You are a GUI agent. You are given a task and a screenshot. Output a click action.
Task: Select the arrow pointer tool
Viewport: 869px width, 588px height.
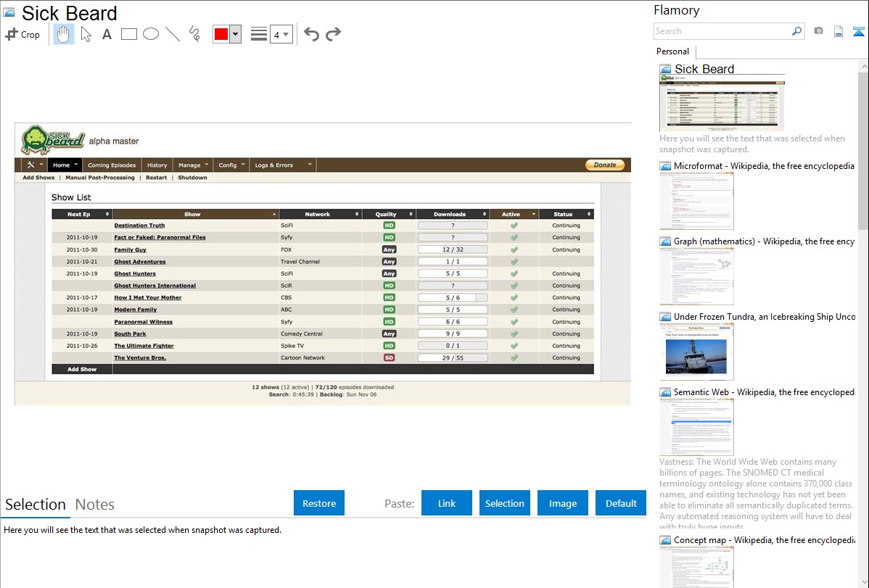[86, 34]
